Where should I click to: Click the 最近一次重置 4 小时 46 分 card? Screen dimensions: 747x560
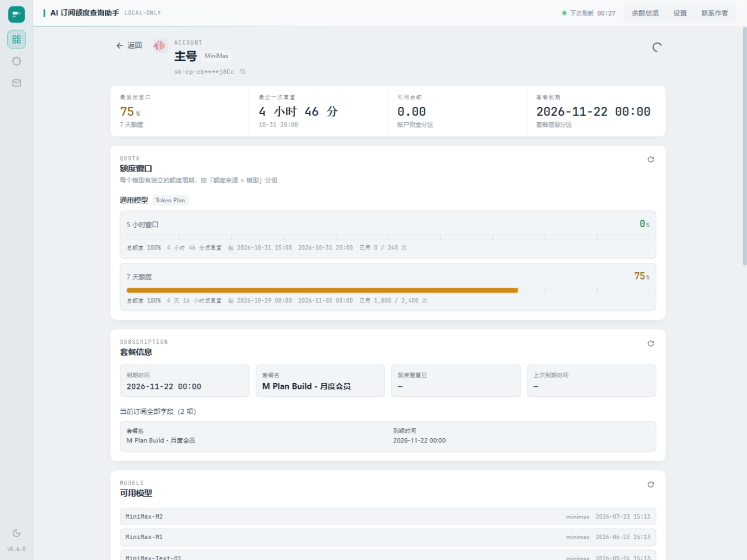319,111
